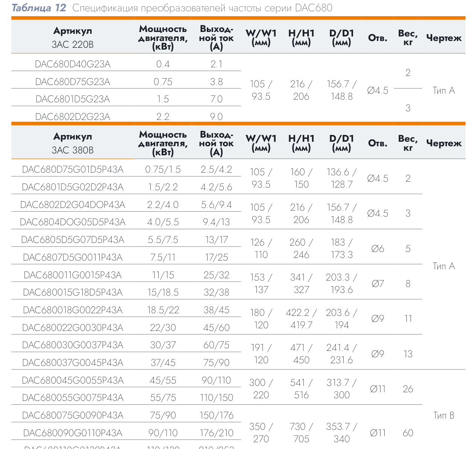
Task: Click the 4.0/5.5 power value
Action: pos(163,222)
